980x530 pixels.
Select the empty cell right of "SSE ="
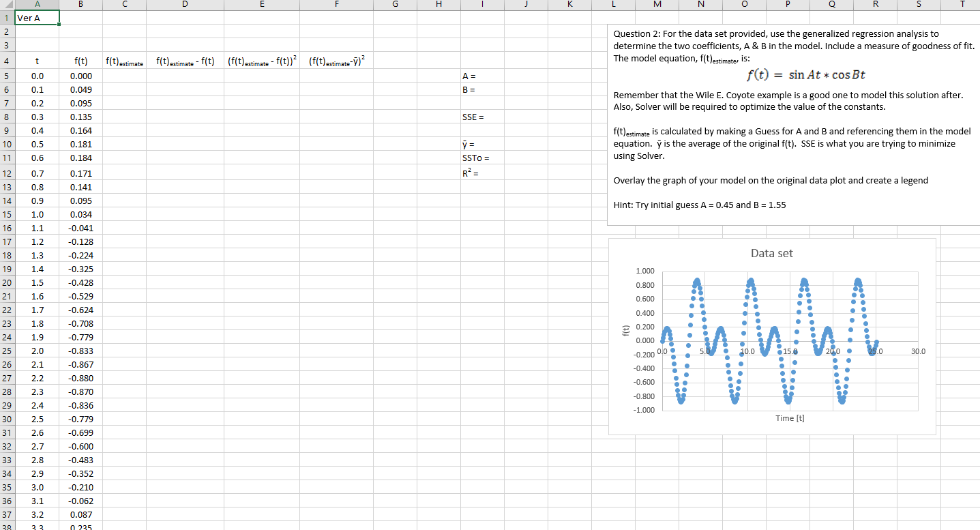coord(526,117)
